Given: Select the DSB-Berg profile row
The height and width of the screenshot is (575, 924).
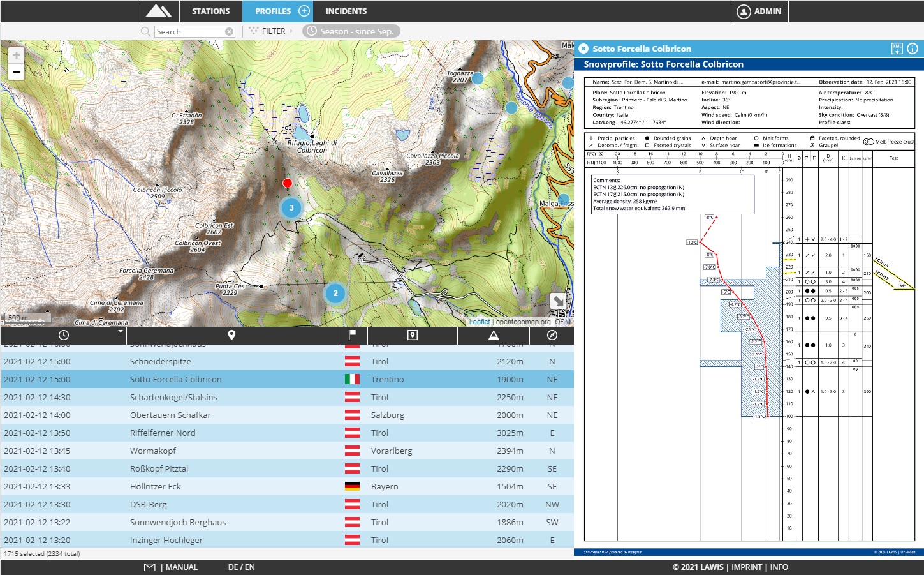Looking at the screenshot, I should pyautogui.click(x=287, y=504).
